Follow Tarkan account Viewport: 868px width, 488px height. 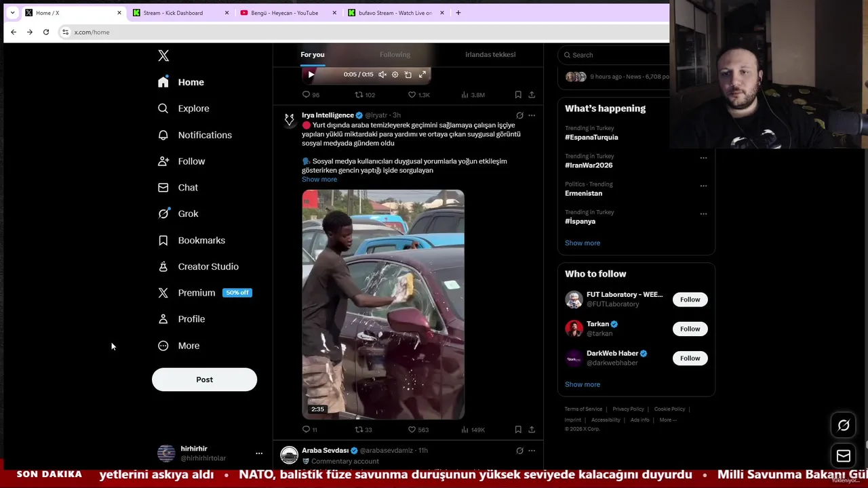coord(690,329)
